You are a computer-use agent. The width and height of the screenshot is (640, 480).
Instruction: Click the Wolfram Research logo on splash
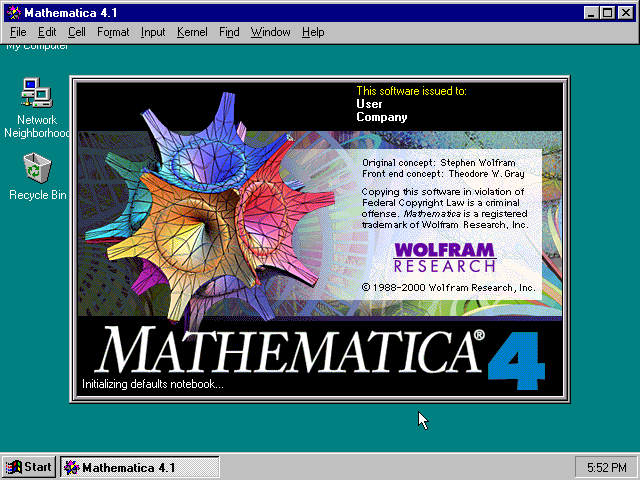pyautogui.click(x=444, y=258)
